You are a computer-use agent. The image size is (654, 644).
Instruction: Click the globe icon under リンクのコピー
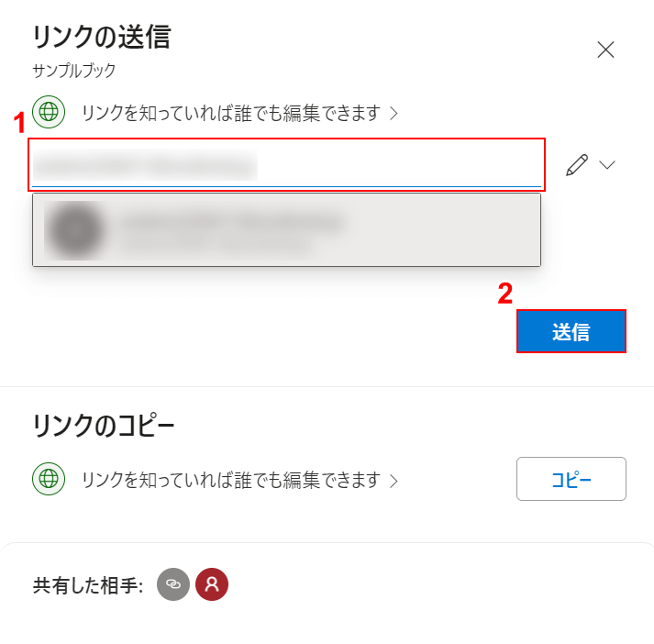coord(48,479)
